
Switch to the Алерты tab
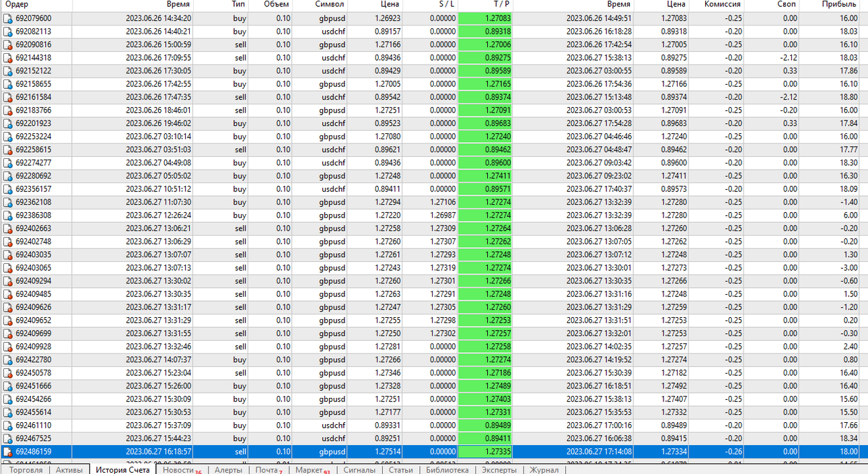228,470
